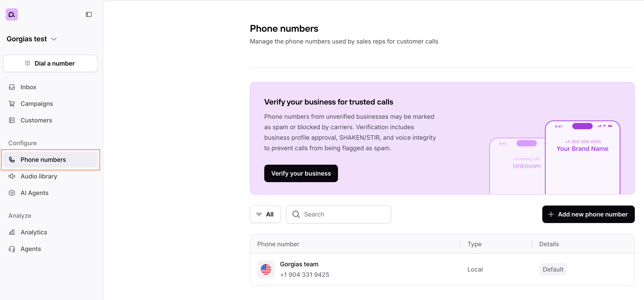Click the Customers list icon
This screenshot has height=300, width=644.
click(12, 120)
